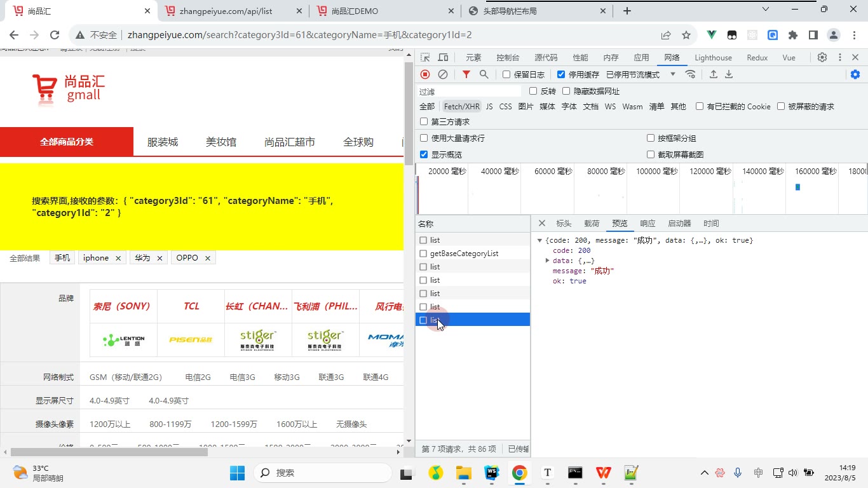The height and width of the screenshot is (488, 868).
Task: Click the 全部商品分类 button
Action: (x=67, y=142)
